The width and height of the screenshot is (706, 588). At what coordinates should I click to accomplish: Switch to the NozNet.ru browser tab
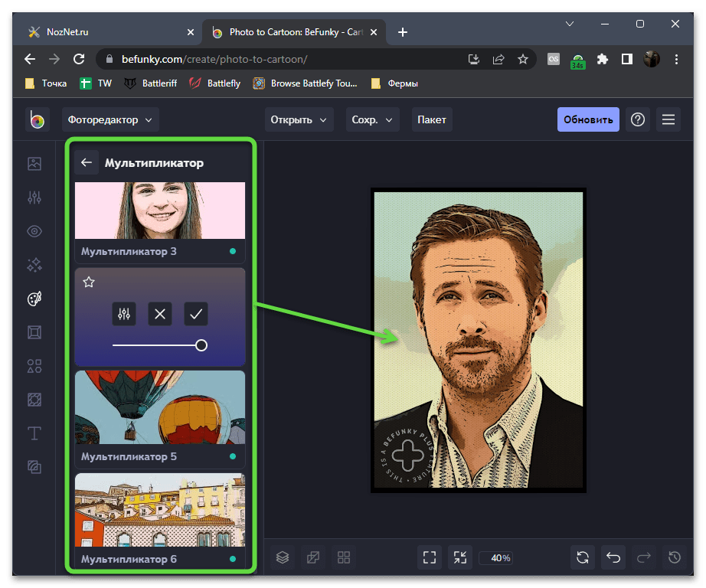point(109,32)
